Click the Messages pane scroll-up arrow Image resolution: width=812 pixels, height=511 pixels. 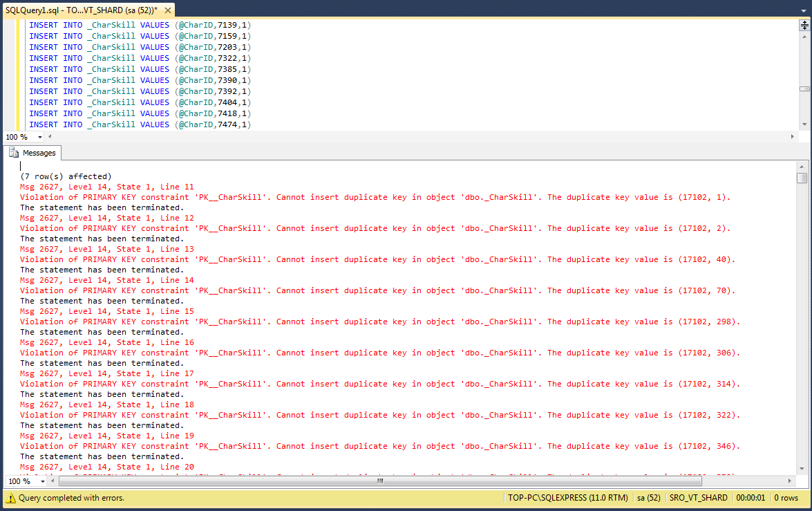click(802, 167)
